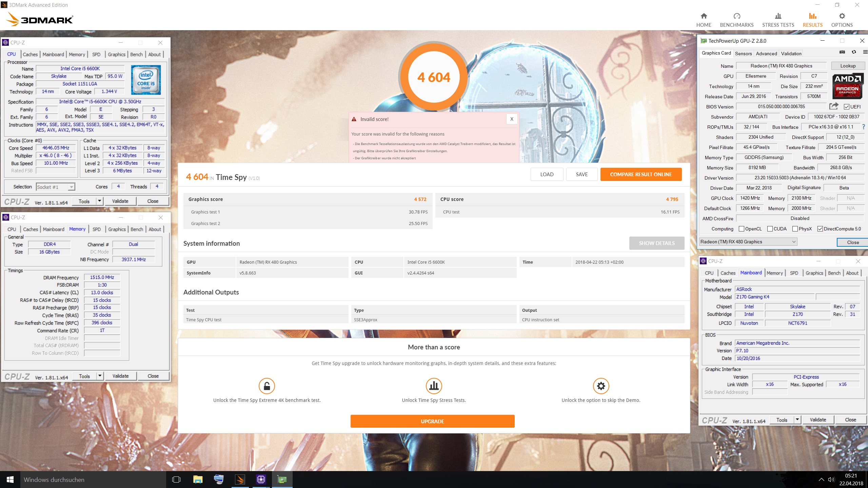Click Tools button in top-left CPU-Z
Image resolution: width=868 pixels, height=488 pixels.
tap(84, 201)
